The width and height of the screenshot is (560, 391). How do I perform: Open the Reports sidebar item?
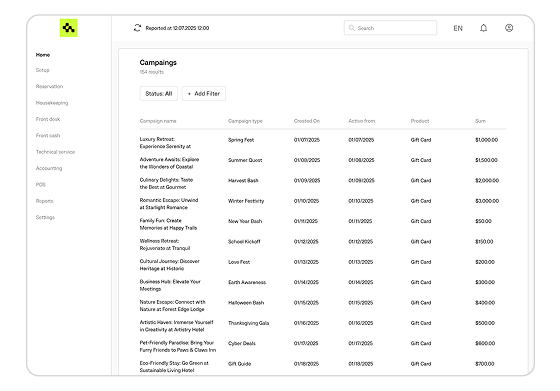click(x=44, y=201)
